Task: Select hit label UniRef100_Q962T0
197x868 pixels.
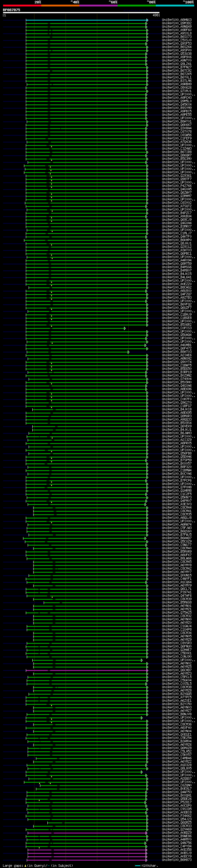Action: [177, 403]
